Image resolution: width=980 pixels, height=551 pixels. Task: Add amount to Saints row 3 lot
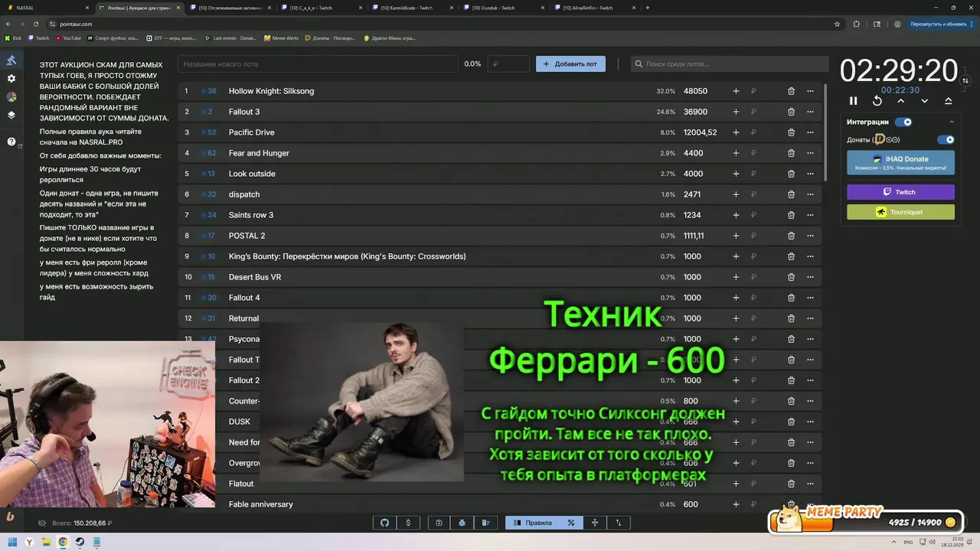pos(736,215)
